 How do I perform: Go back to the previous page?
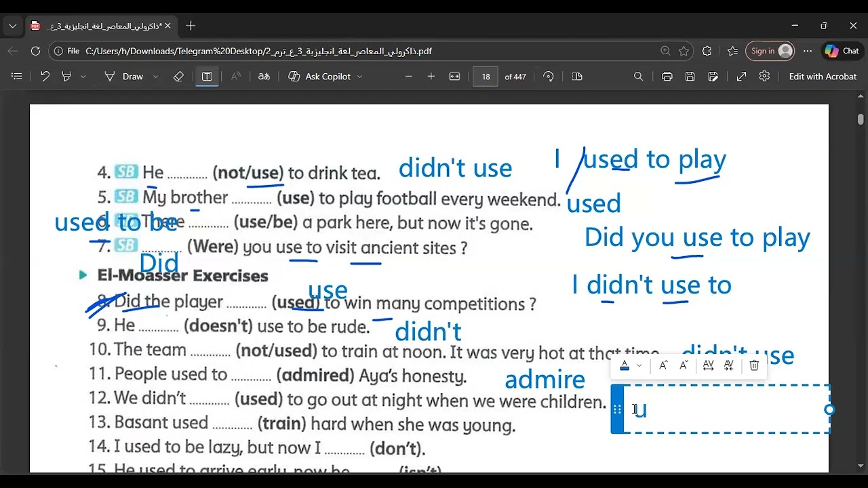[13, 51]
